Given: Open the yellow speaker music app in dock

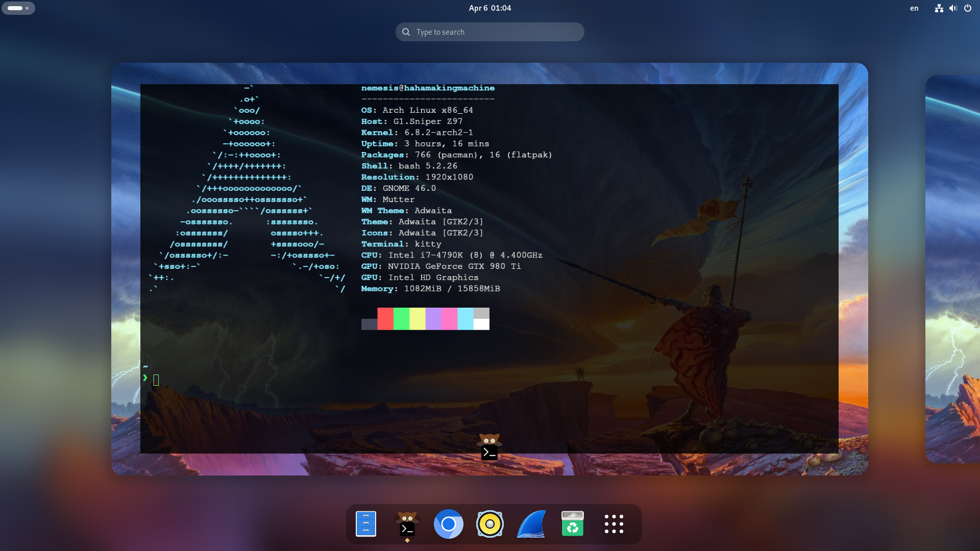Looking at the screenshot, I should pos(490,524).
